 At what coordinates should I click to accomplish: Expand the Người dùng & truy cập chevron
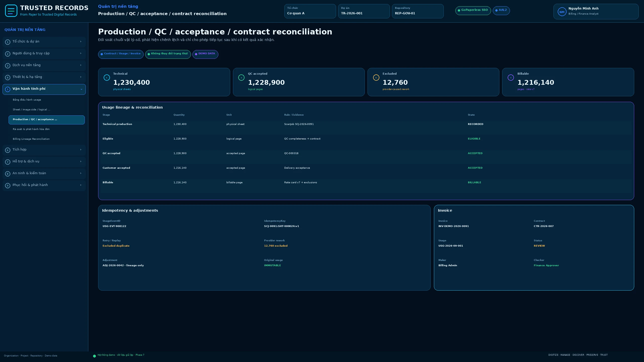point(81,53)
